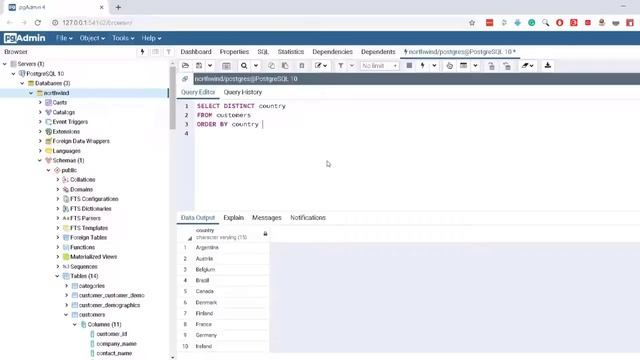Collapse the Columns (11) node

coord(75,324)
